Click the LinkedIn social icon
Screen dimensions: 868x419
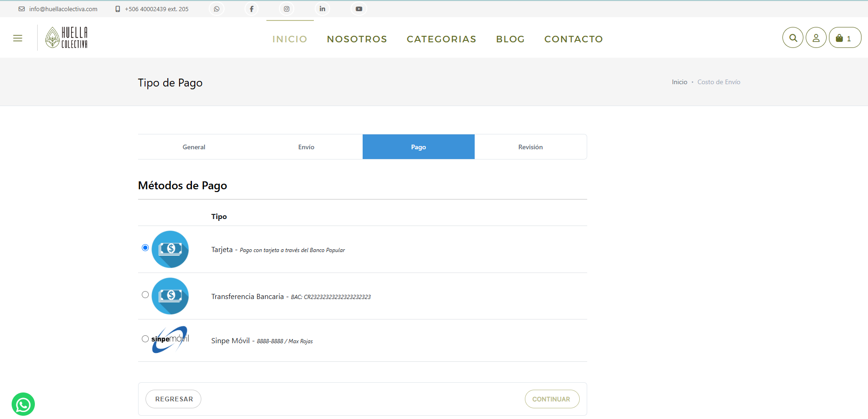[x=322, y=9]
